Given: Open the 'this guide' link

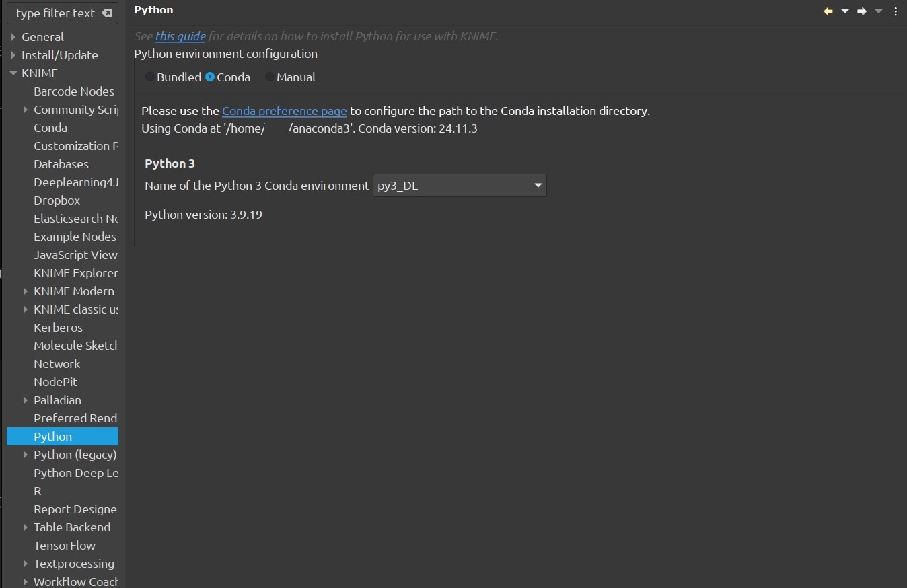Looking at the screenshot, I should [x=180, y=36].
